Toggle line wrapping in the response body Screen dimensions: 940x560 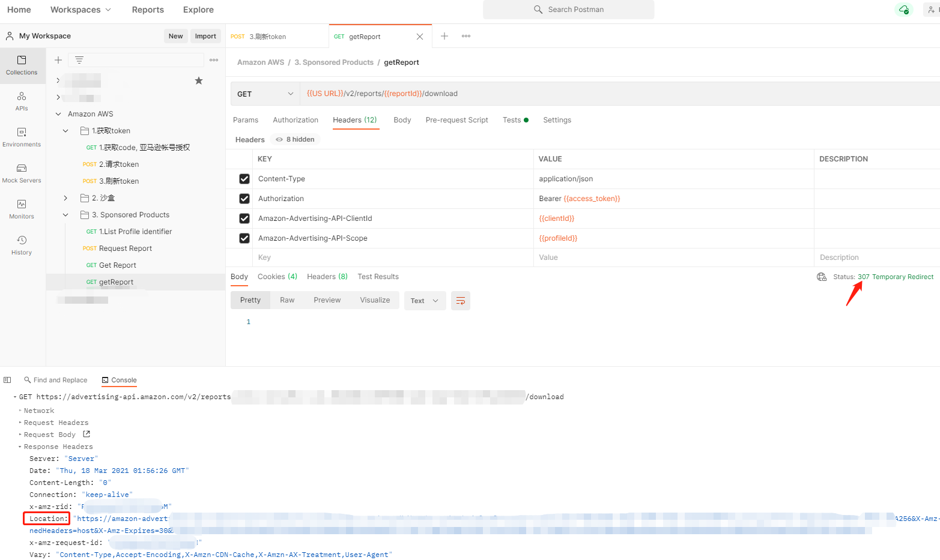[x=460, y=300]
